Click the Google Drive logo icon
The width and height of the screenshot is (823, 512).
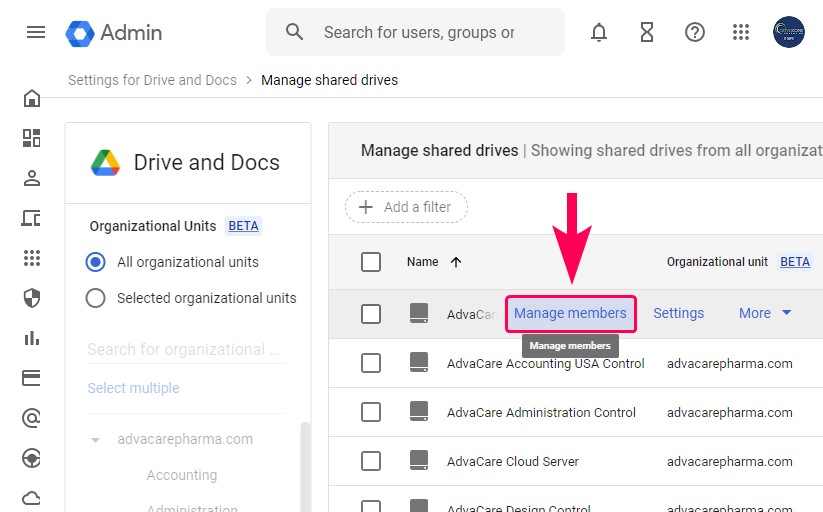105,162
